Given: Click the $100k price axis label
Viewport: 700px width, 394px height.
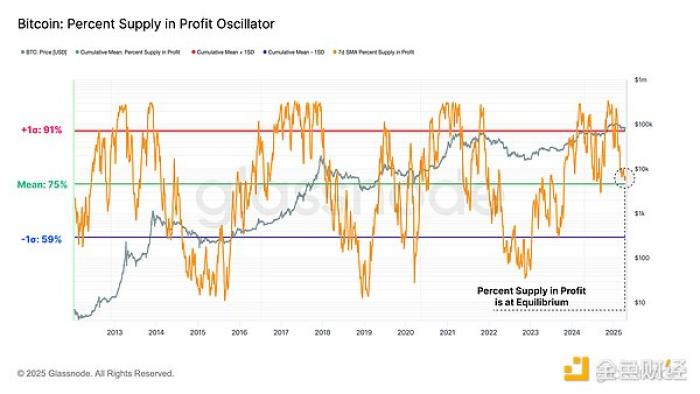Looking at the screenshot, I should pyautogui.click(x=643, y=124).
